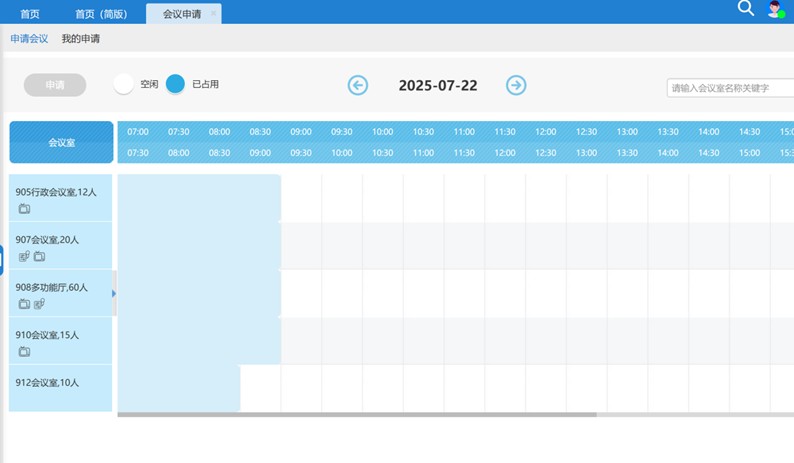The image size is (794, 463).
Task: Click the horizontal timeline scrollbar
Action: 356,414
